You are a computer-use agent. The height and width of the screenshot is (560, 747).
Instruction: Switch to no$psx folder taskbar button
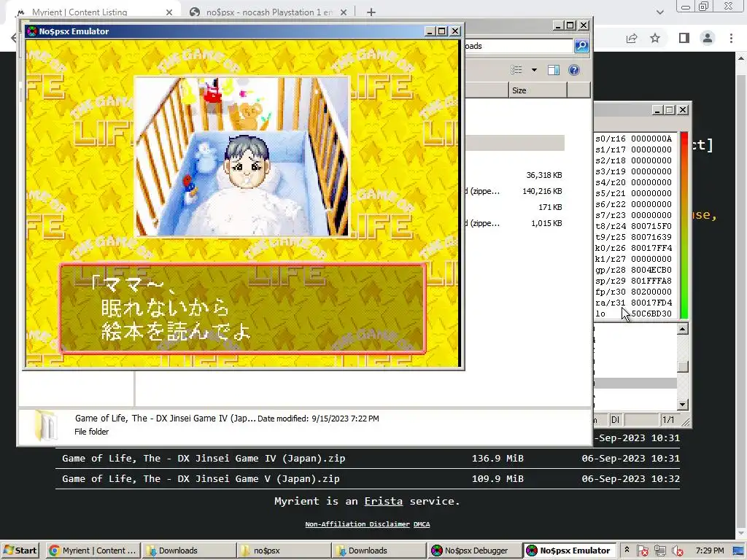tap(283, 551)
